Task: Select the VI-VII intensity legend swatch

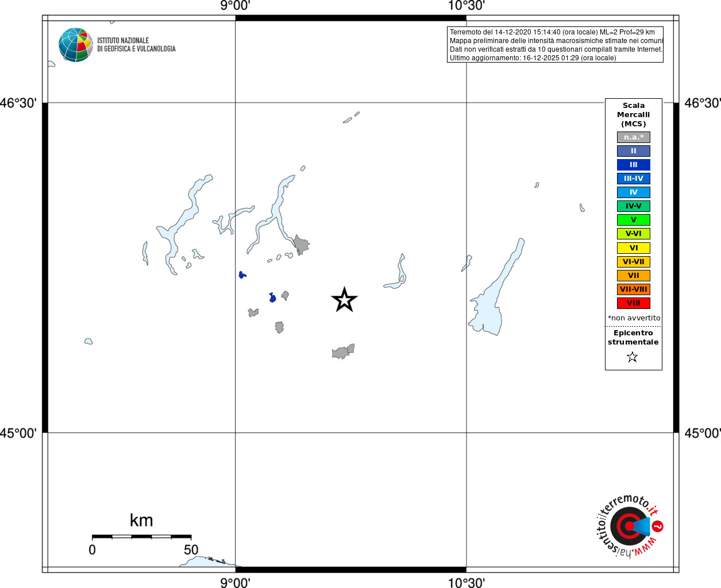Action: tap(633, 262)
